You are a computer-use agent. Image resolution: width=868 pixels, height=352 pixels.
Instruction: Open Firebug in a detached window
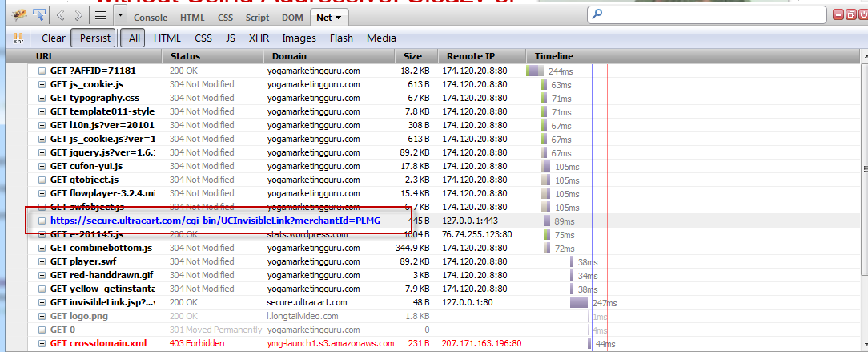851,15
